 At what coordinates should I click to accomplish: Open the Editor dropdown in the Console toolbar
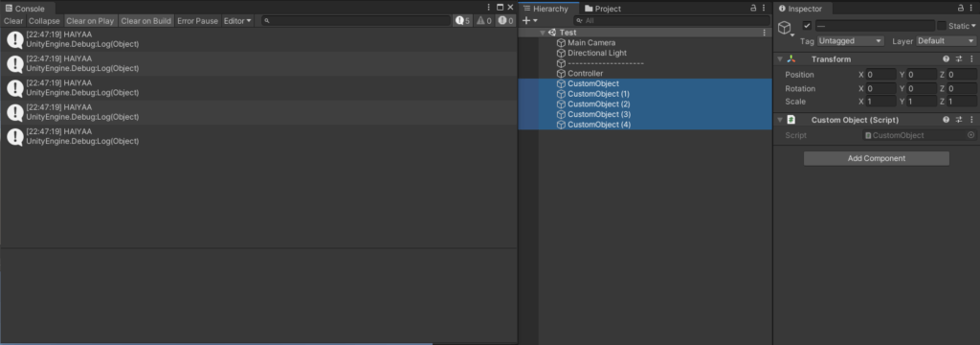237,21
